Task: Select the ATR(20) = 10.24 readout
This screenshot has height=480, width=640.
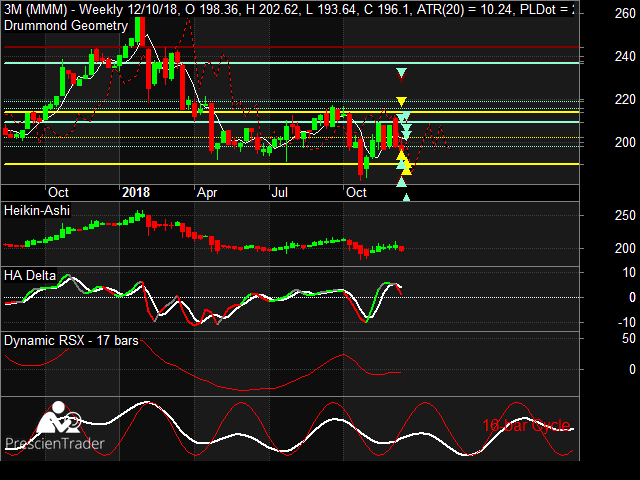Action: coord(464,9)
